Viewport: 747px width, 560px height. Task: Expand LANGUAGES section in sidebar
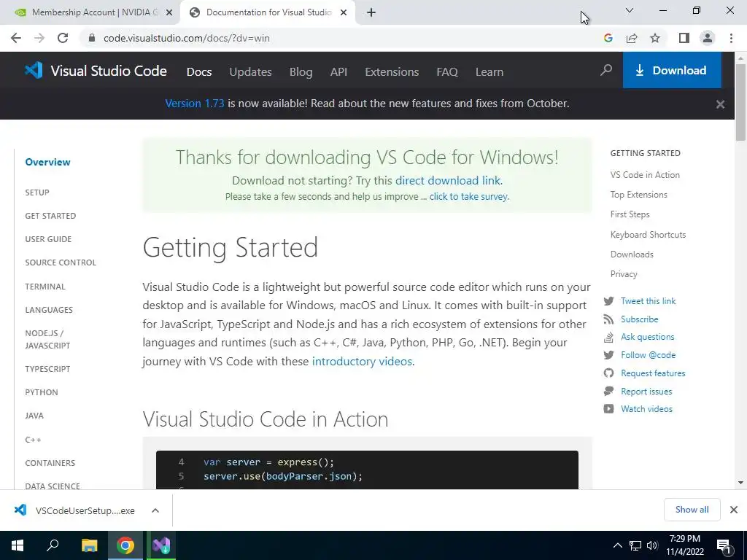[49, 310]
